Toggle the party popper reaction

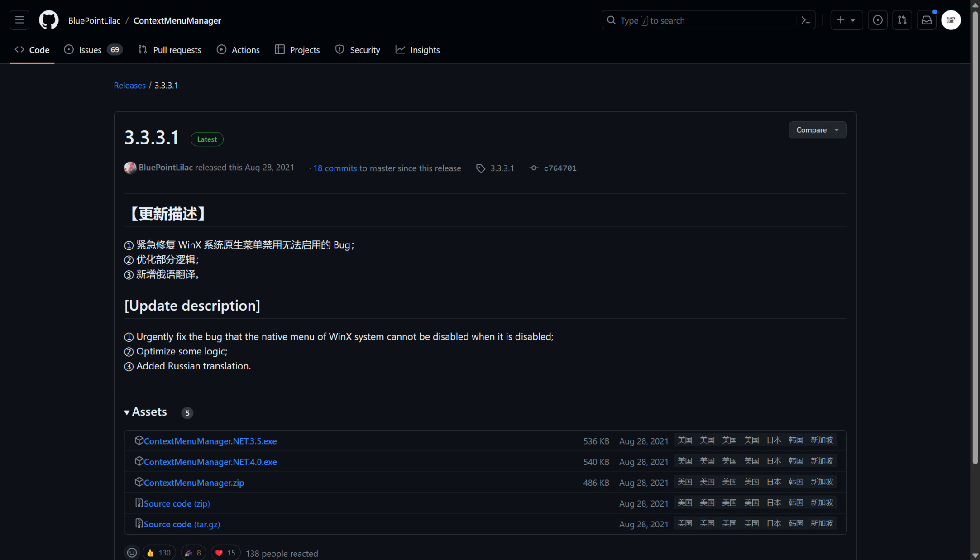click(193, 553)
